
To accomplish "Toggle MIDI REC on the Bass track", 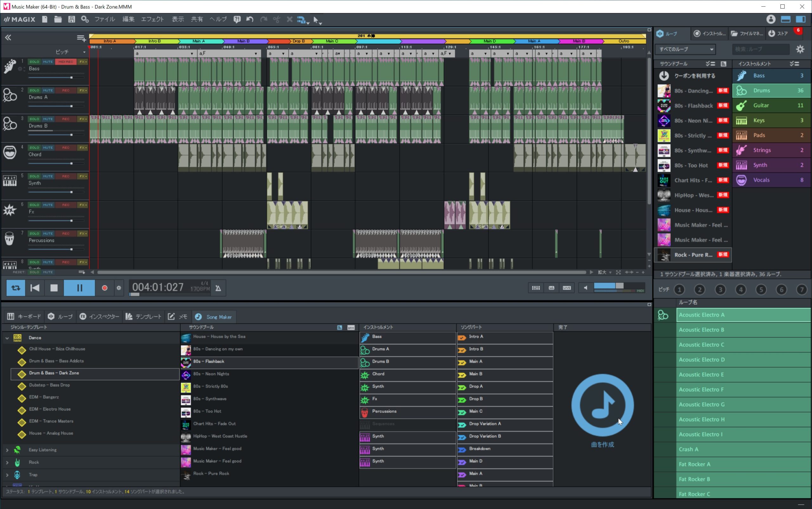I will pyautogui.click(x=65, y=61).
